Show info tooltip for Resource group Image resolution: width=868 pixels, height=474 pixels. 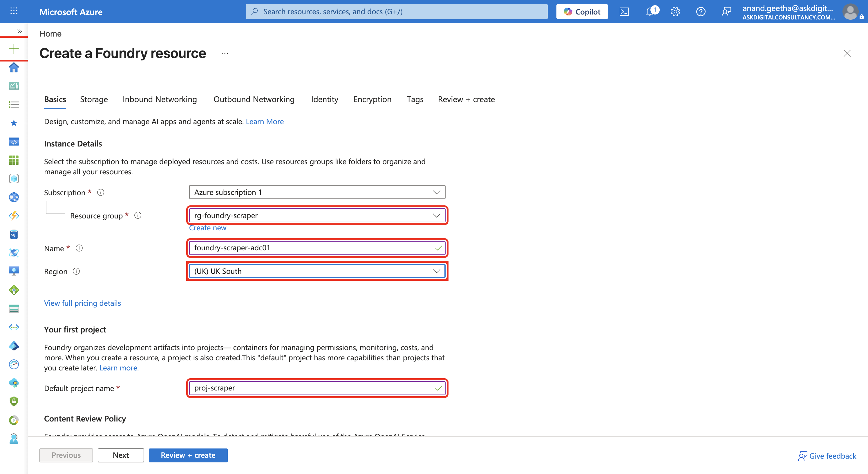pos(138,215)
